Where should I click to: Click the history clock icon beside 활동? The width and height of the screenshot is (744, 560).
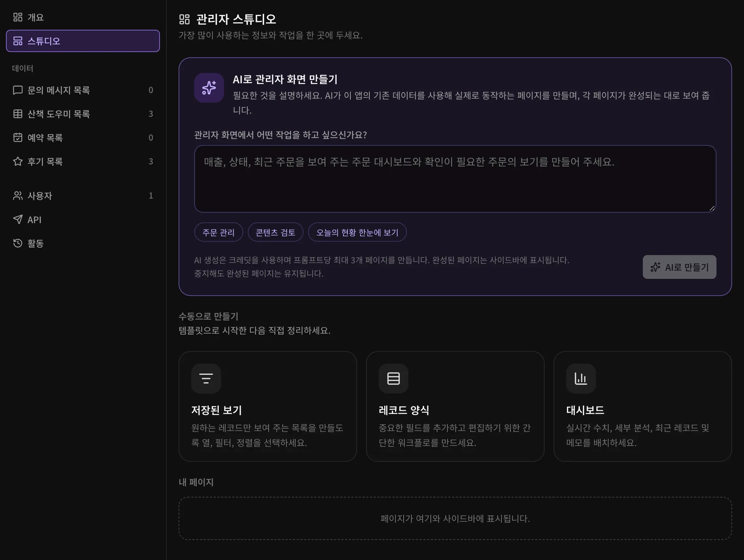[x=17, y=243]
